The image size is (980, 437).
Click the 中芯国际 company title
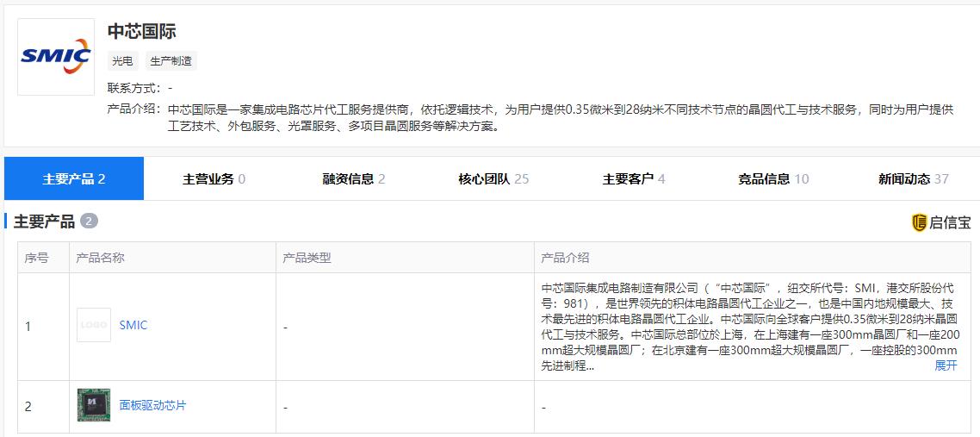click(142, 31)
